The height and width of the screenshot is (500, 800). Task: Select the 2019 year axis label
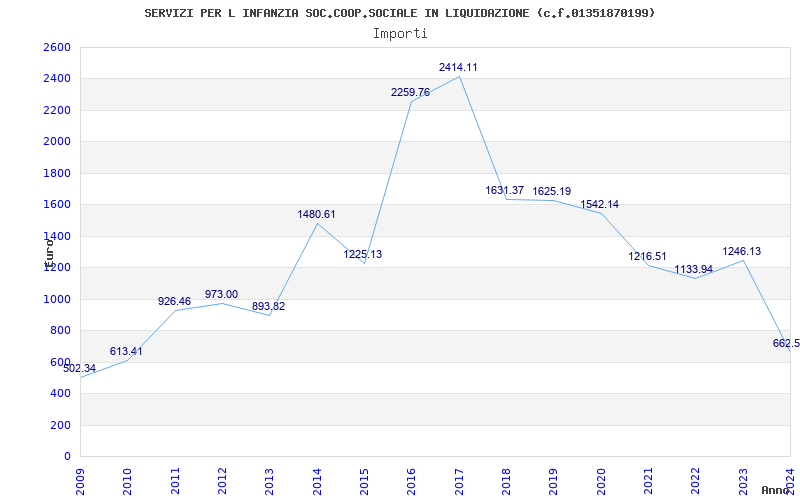click(554, 481)
